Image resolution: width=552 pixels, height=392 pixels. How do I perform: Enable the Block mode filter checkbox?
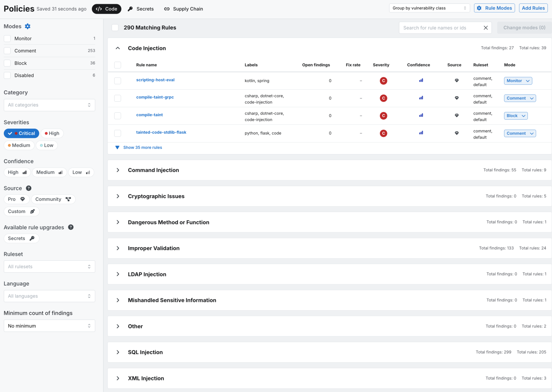7,63
